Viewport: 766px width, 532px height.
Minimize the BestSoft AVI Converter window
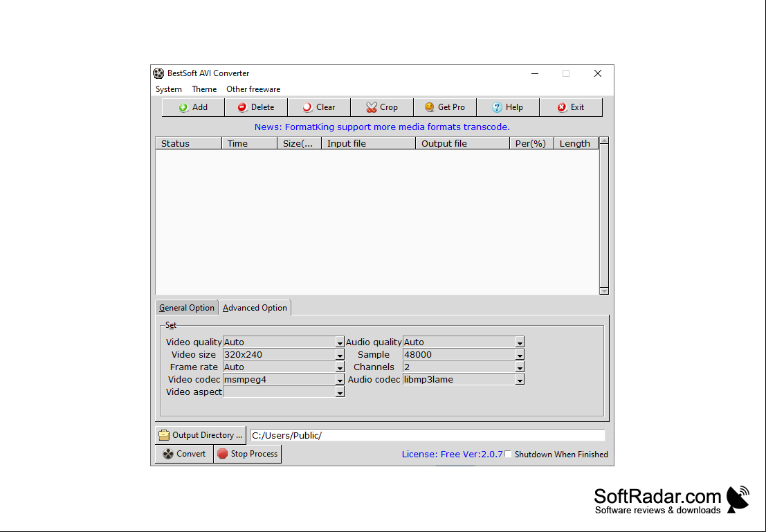(535, 73)
